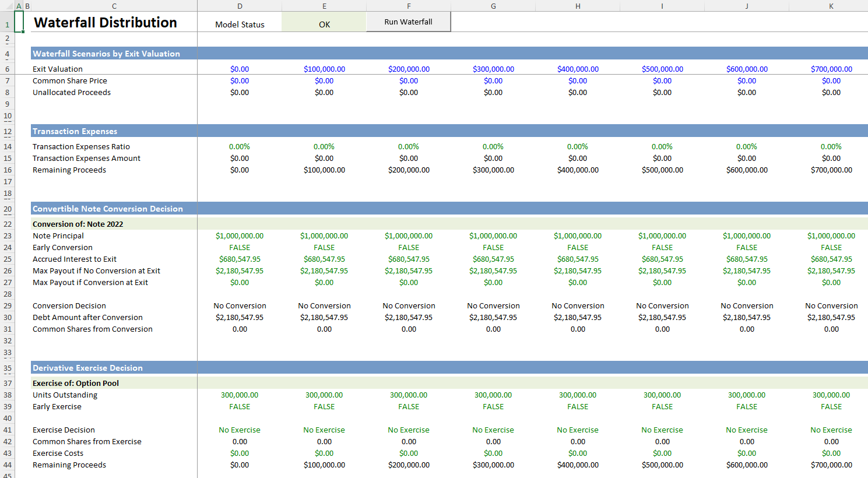The image size is (868, 478).
Task: Select $600,000.00 in Remaining Proceeds row 44
Action: pos(747,465)
